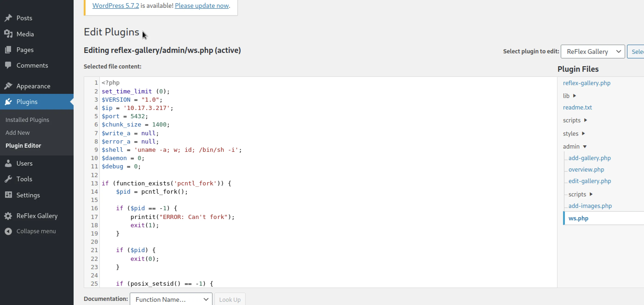This screenshot has width=644, height=305.
Task: Open the ReFlex Gallery plugin dropdown
Action: coord(592,52)
